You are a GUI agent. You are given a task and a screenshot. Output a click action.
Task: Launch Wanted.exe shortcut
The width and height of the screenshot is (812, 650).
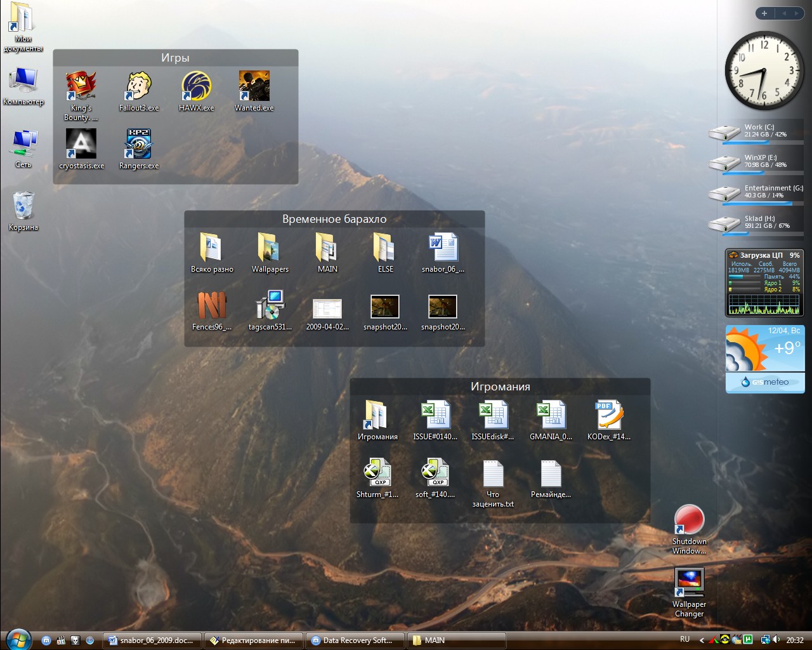[254, 91]
